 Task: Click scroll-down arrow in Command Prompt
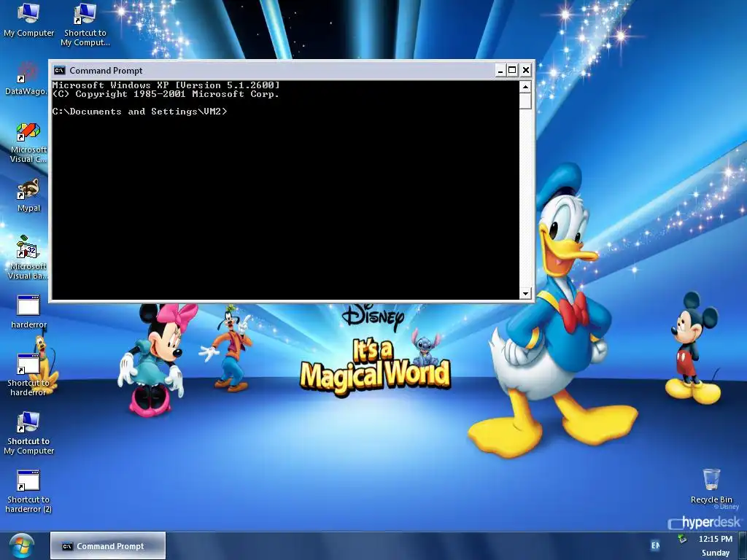525,293
